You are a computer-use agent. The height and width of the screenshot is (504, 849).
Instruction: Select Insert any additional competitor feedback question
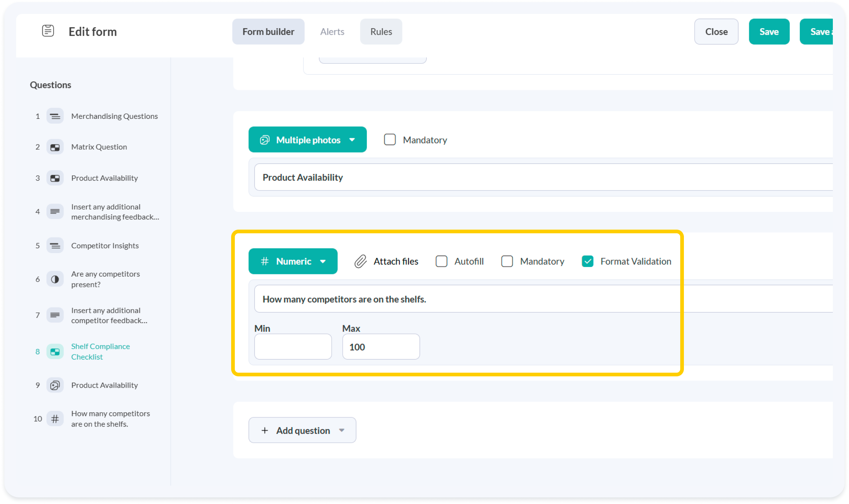click(x=109, y=315)
